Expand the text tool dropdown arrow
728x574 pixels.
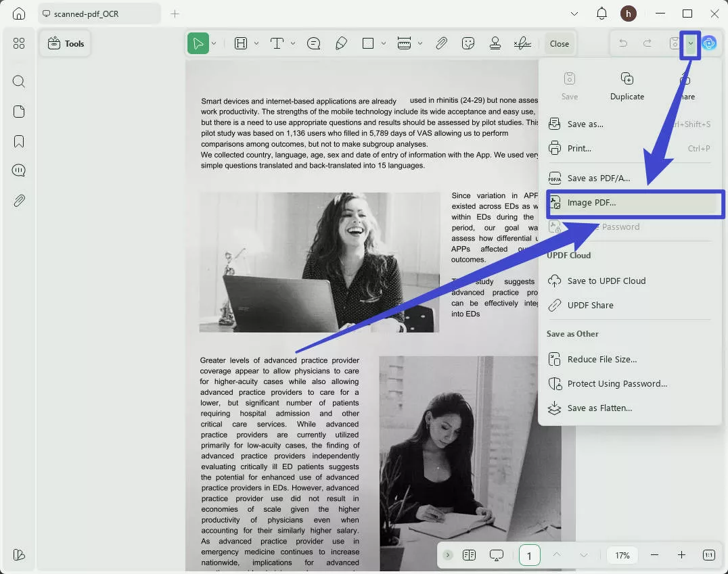coord(293,43)
